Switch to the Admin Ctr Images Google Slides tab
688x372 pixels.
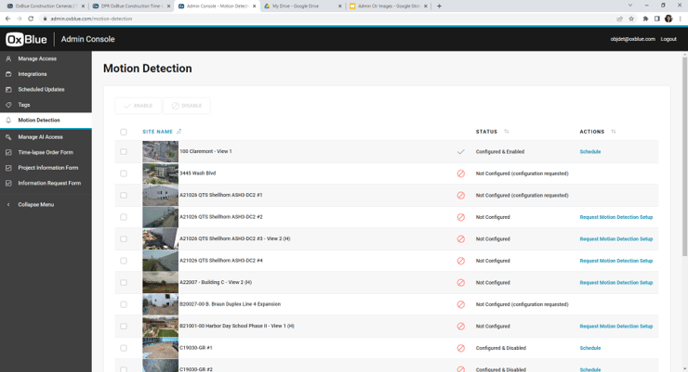click(x=388, y=6)
